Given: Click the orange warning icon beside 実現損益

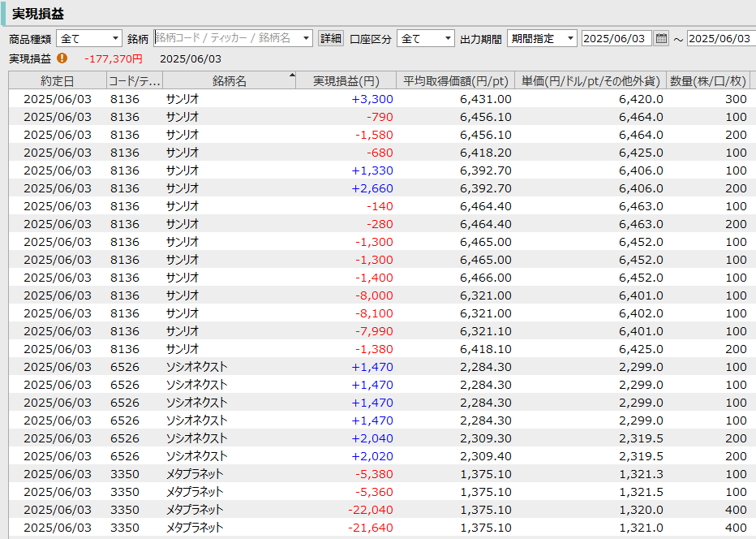Looking at the screenshot, I should pos(62,58).
